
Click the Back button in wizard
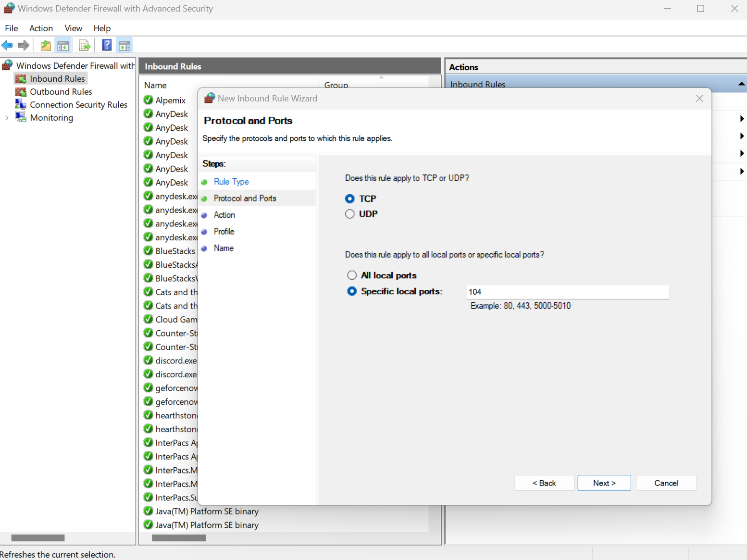coord(544,483)
